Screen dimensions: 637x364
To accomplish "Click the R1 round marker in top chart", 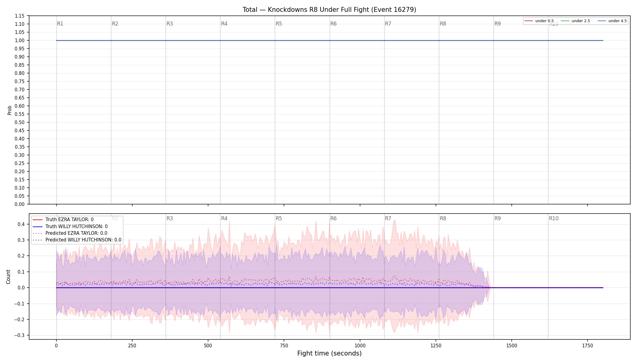I will tap(60, 24).
